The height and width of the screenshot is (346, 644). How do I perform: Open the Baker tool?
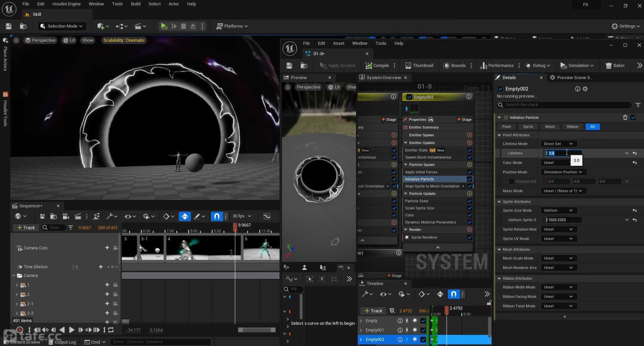click(615, 65)
